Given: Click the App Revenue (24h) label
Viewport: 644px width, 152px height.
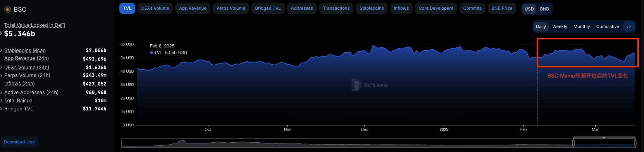Looking at the screenshot, I should 26,58.
